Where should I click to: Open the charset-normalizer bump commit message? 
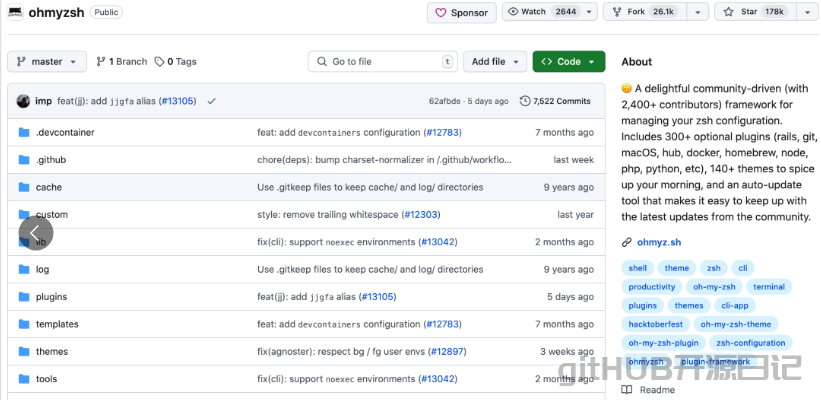[x=384, y=160]
